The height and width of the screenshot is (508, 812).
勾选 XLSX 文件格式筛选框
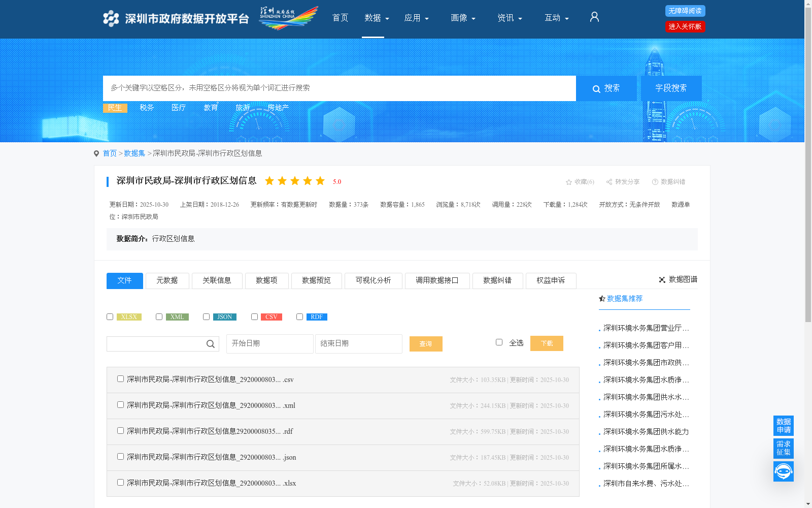(x=110, y=316)
